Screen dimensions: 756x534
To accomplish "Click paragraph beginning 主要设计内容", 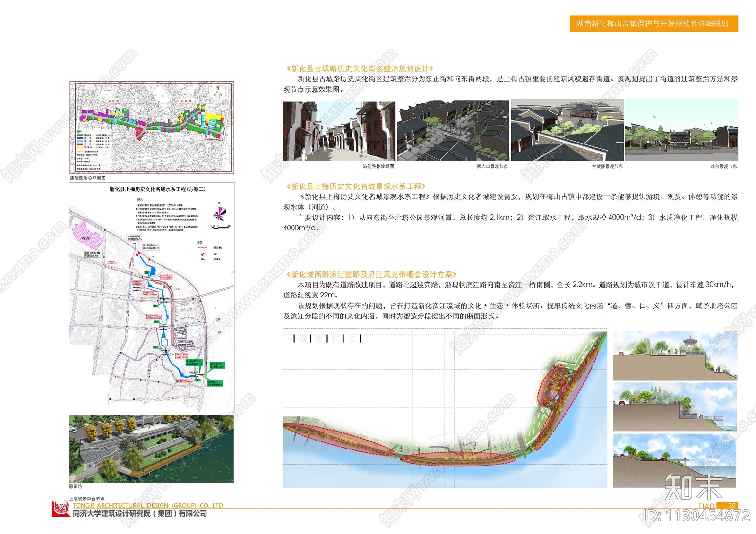I will [x=510, y=222].
